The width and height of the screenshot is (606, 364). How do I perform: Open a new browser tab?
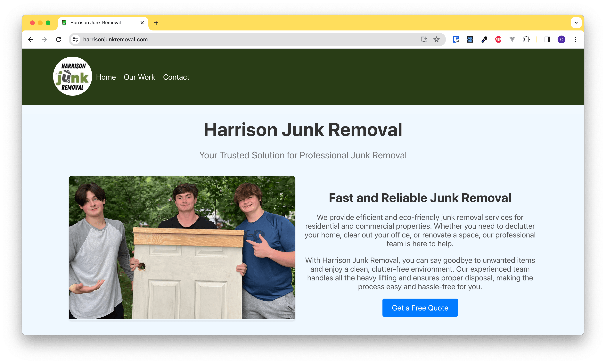156,23
